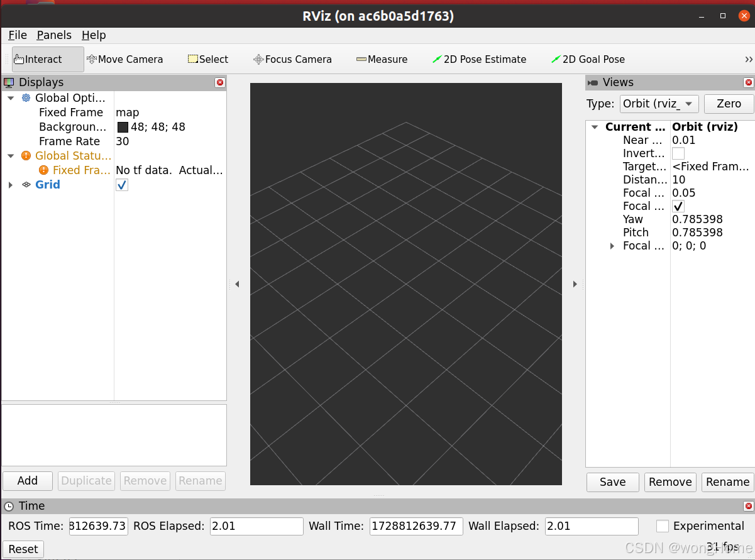Toggle the Invert Z axis checkbox

tap(678, 153)
